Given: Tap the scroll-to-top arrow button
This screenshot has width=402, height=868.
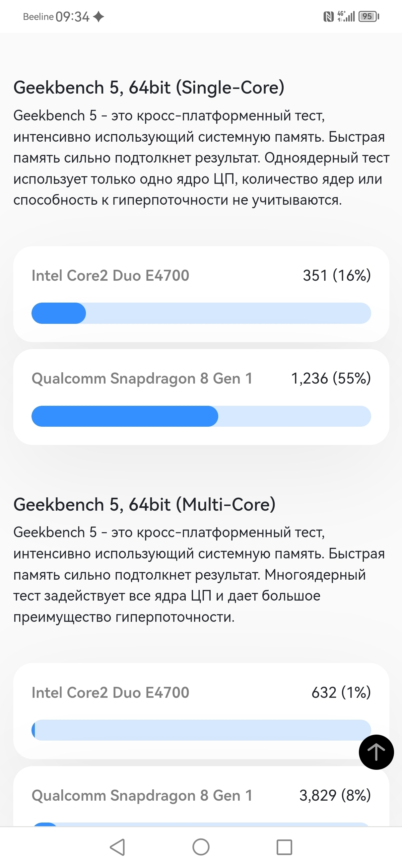Looking at the screenshot, I should (x=376, y=752).
